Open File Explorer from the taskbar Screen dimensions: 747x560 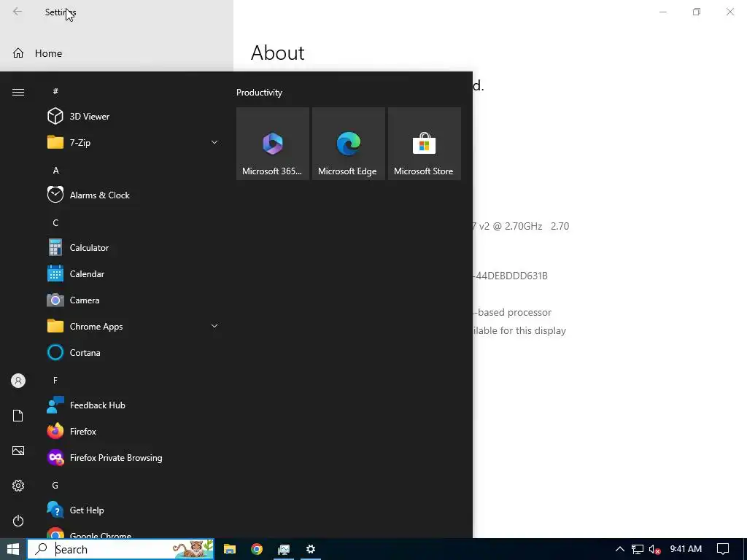coord(230,549)
